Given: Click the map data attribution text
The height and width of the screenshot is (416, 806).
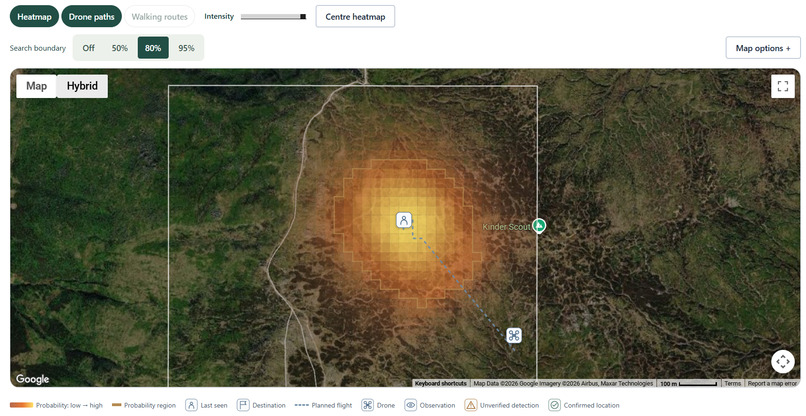Looking at the screenshot, I should point(563,384).
